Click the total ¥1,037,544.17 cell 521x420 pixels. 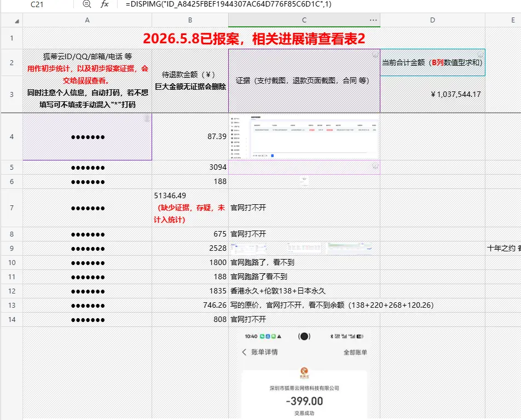point(432,94)
